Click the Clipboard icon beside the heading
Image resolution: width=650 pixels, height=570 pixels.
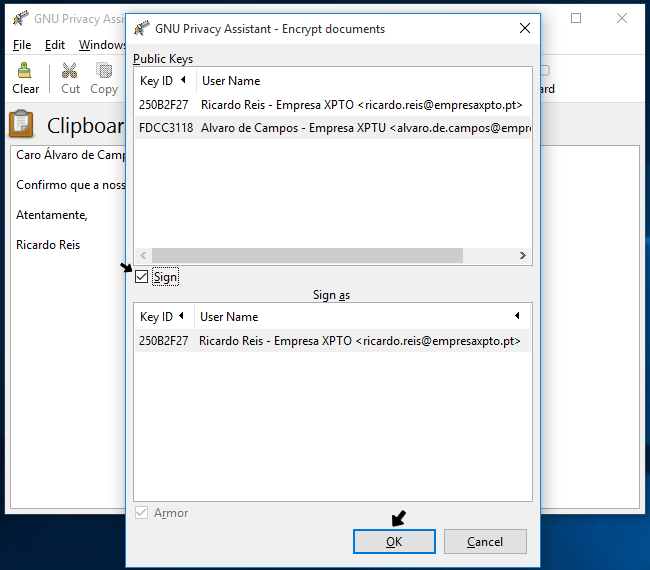21,124
